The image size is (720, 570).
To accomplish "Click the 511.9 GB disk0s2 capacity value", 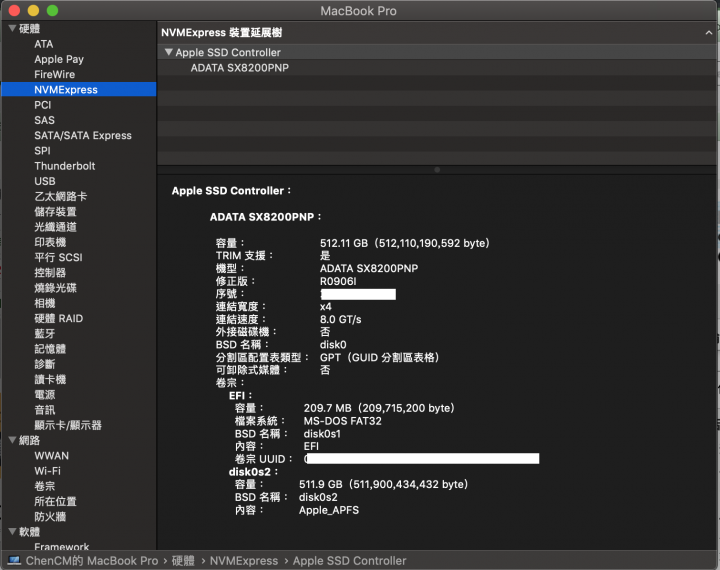I will (x=383, y=484).
